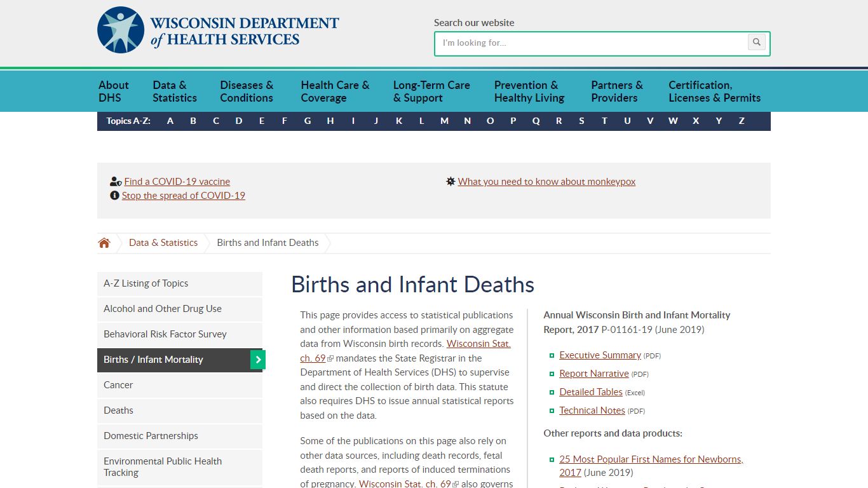This screenshot has height=488, width=868.
Task: Open Long-Term Care & Support menu
Action: point(431,91)
